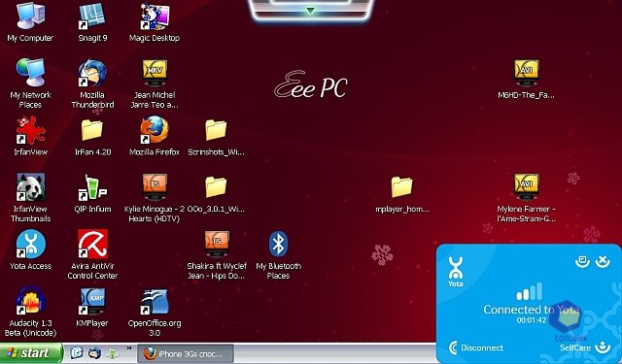The width and height of the screenshot is (622, 364).
Task: Launch QIP Infium messenger shortcut
Action: tap(92, 193)
